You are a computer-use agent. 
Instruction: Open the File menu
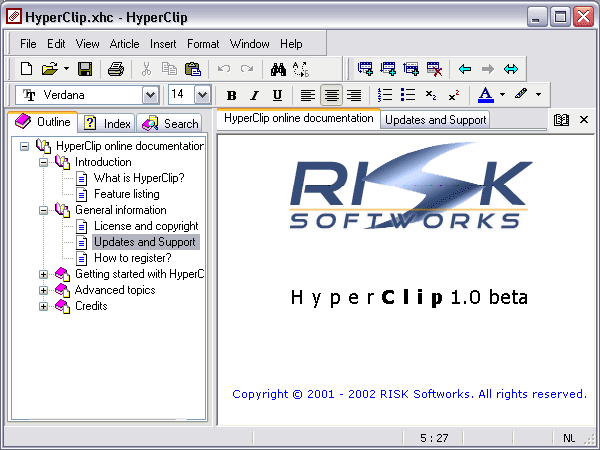point(28,44)
